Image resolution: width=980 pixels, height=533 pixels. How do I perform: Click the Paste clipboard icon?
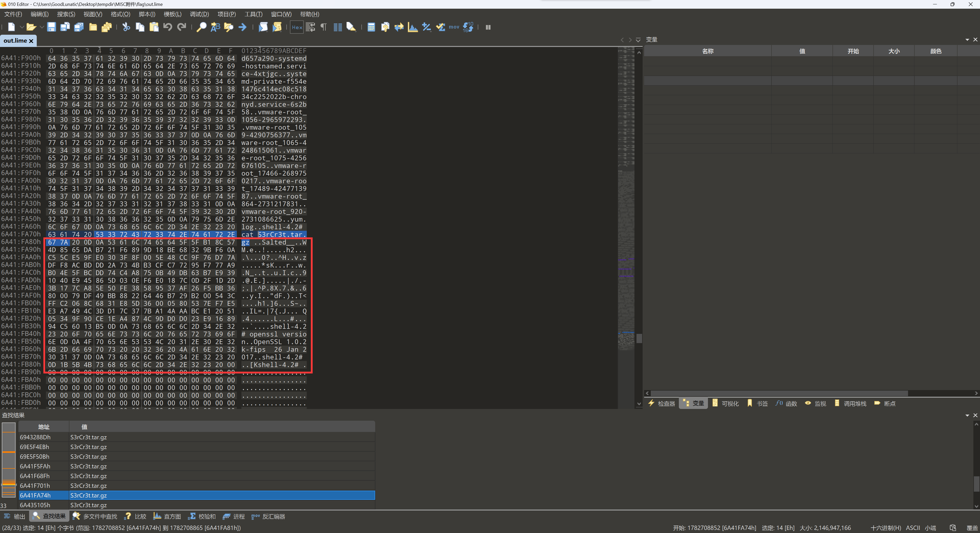coord(154,27)
